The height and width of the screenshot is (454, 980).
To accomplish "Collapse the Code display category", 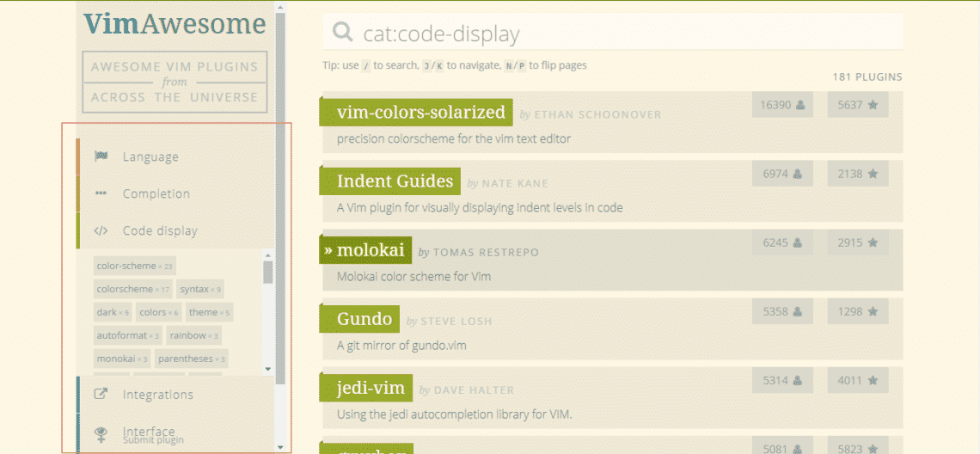I will [x=175, y=230].
